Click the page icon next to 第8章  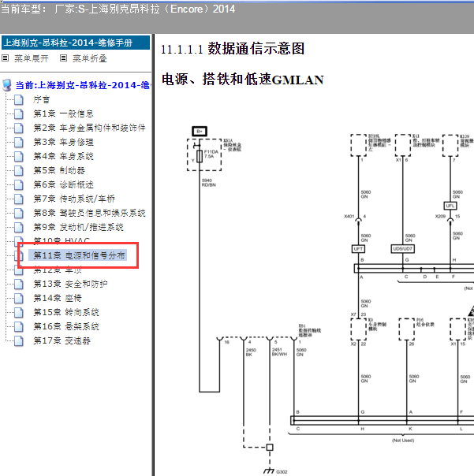click(x=19, y=213)
